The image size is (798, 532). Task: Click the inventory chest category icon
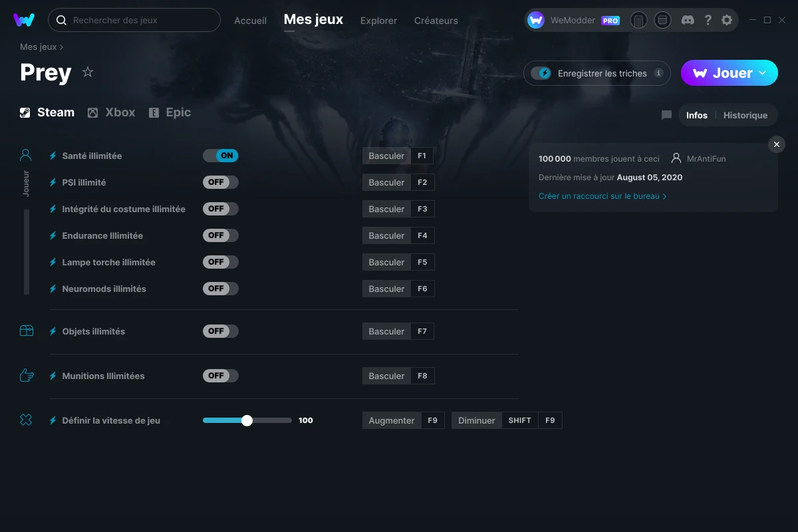pos(26,331)
